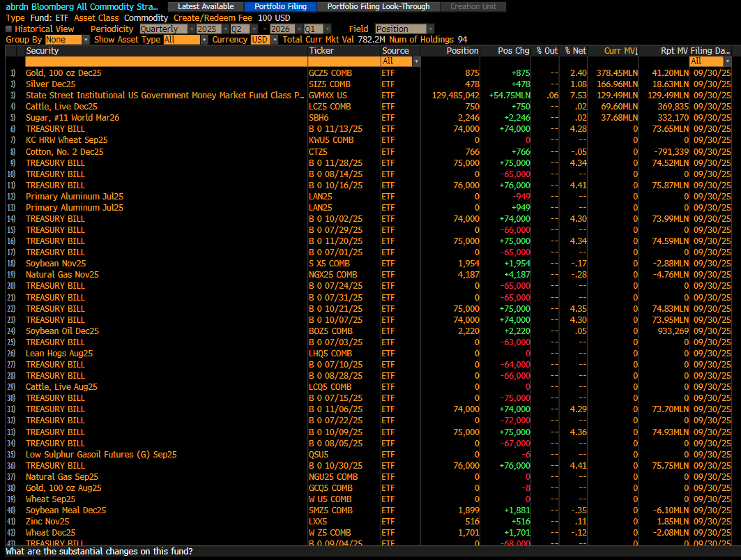Click the Natural Gas Nov25 security
Screen dimensions: 741x560
pos(62,274)
